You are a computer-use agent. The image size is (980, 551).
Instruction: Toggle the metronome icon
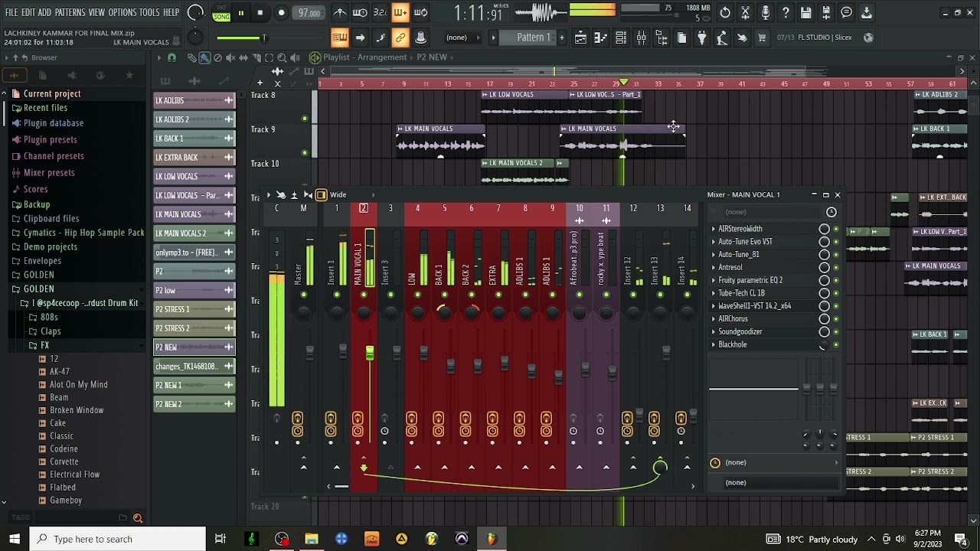340,12
